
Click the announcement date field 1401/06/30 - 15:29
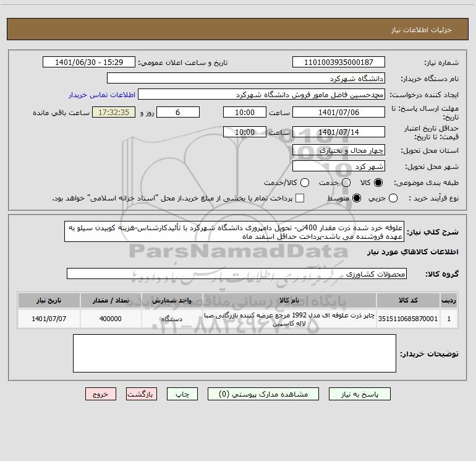tap(89, 62)
